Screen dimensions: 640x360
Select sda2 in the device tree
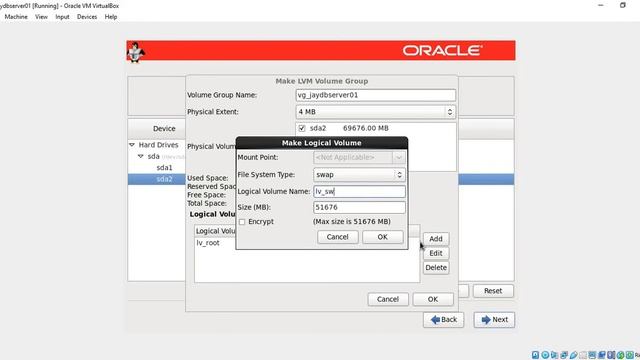(x=164, y=179)
